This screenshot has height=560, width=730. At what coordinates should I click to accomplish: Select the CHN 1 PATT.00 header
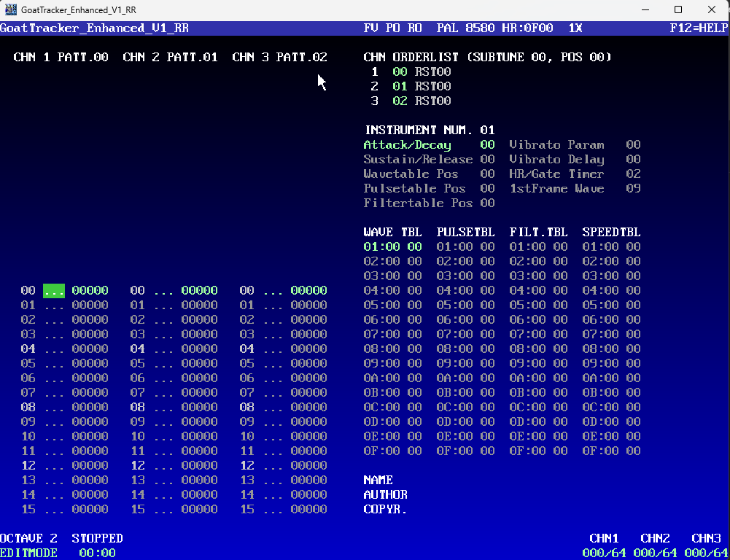(x=61, y=58)
